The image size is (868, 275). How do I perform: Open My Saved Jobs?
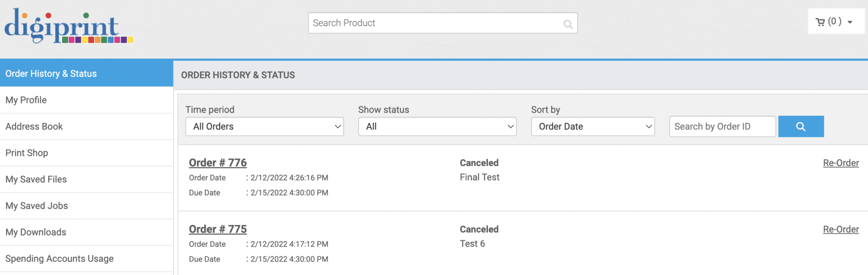(86, 206)
